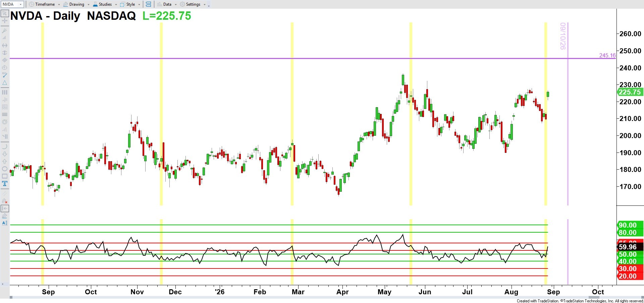Select the rectangle drawing tool
This screenshot has width=644, height=303.
5,176
